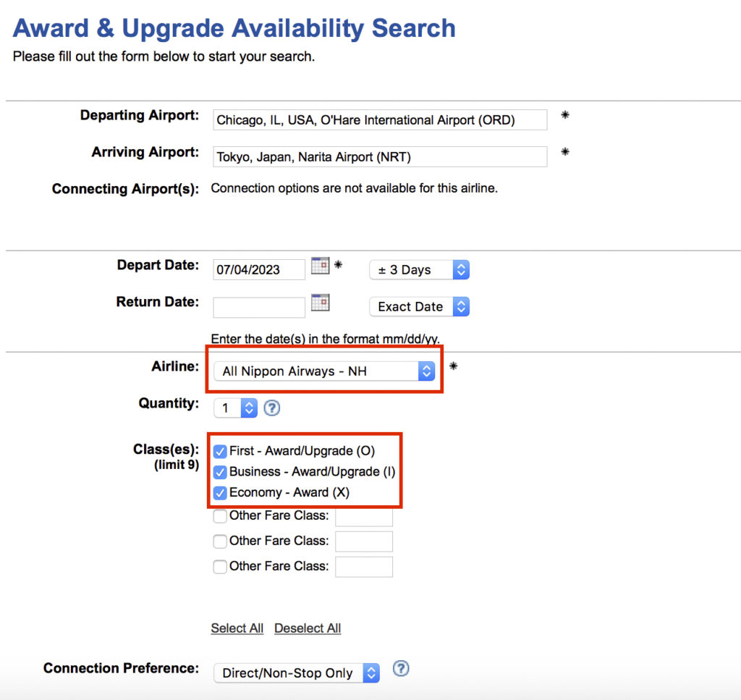This screenshot has width=741, height=700.
Task: Uncheck Business - Award/Upgrade (I) checkbox
Action: (220, 473)
